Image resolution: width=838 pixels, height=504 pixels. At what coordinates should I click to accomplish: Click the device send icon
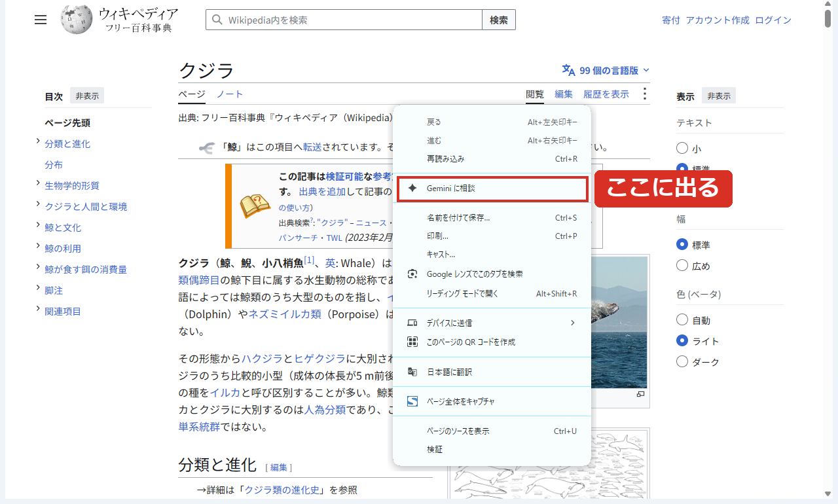(x=412, y=323)
